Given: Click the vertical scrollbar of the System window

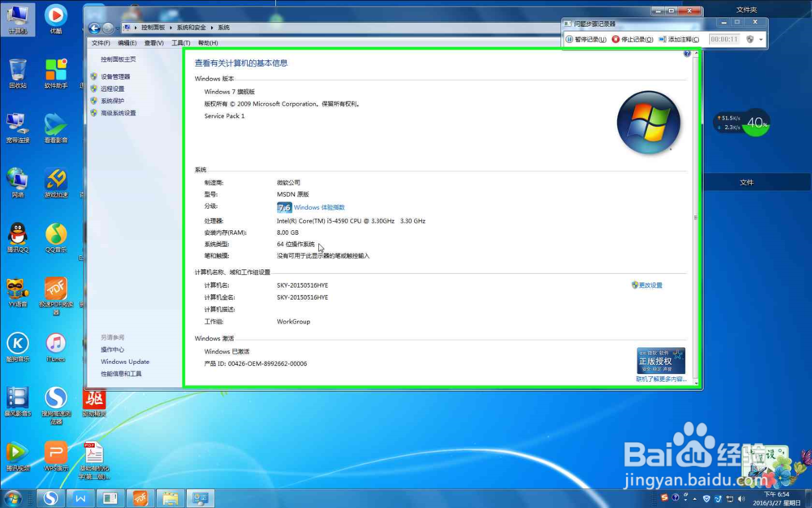Looking at the screenshot, I should coord(696,218).
